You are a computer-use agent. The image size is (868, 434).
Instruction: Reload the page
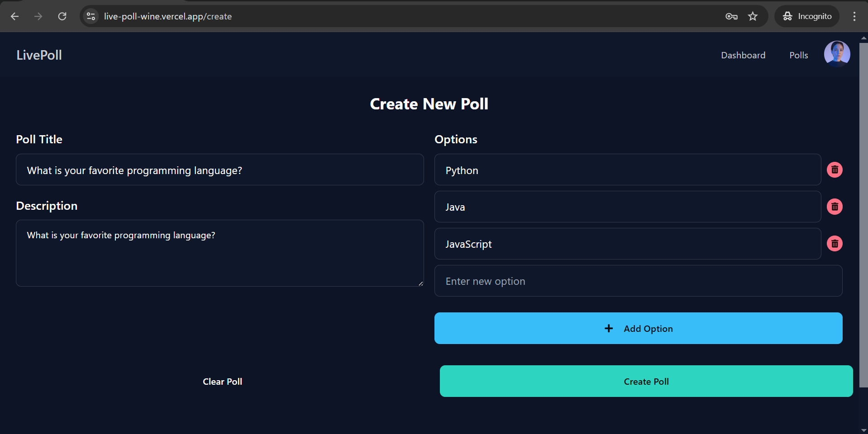pyautogui.click(x=62, y=16)
